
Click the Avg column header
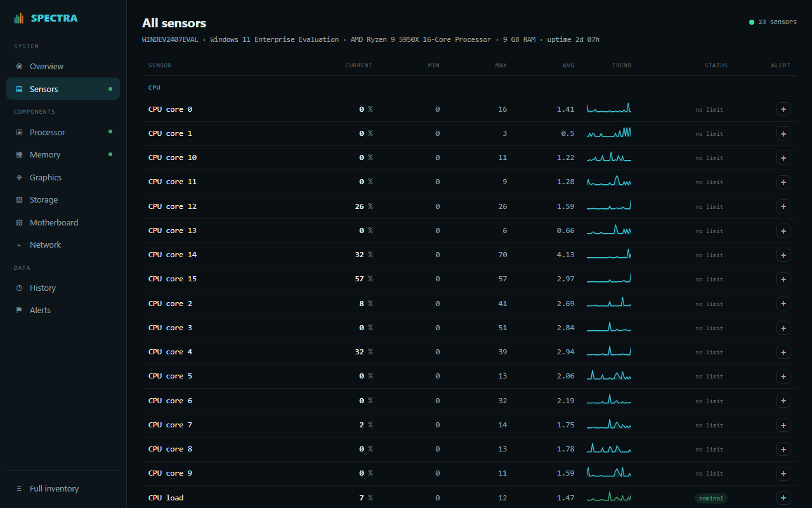[568, 65]
